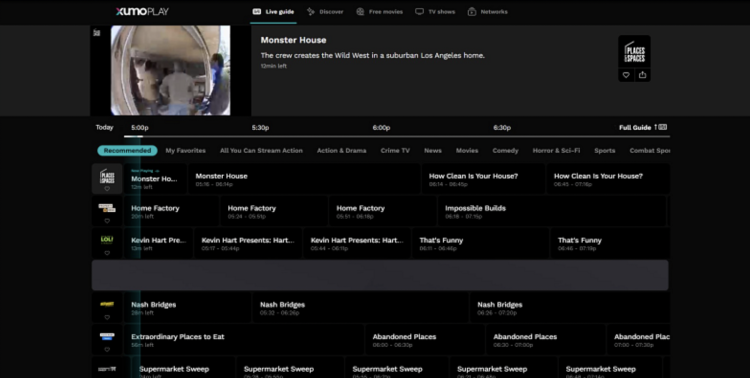Image resolution: width=750 pixels, height=378 pixels.
Task: Click the TV shows screen icon
Action: click(x=419, y=11)
